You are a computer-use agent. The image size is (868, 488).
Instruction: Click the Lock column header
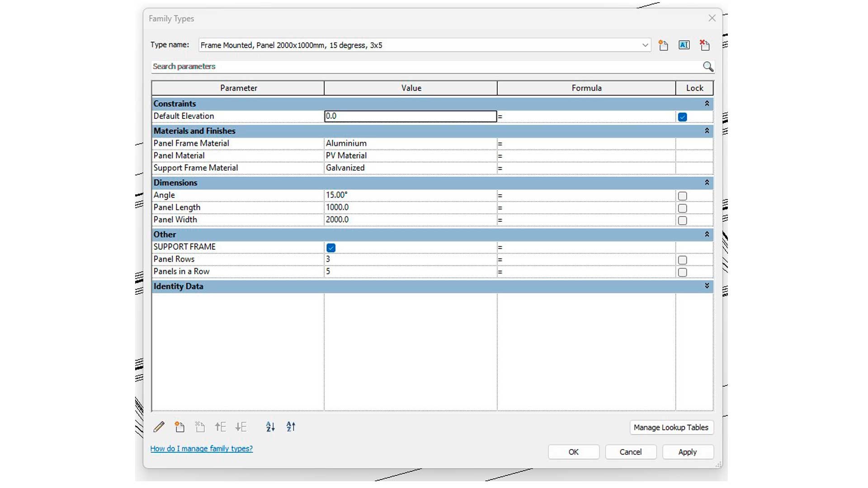pos(694,88)
